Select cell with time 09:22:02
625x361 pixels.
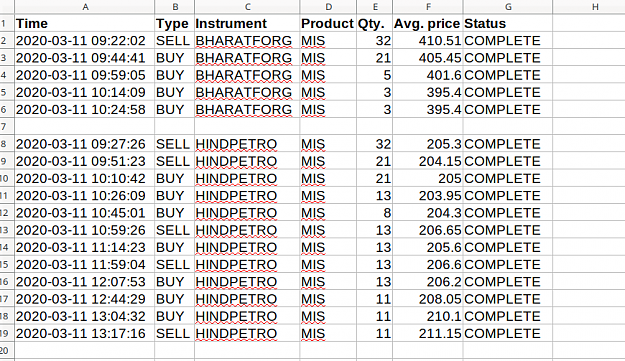85,41
